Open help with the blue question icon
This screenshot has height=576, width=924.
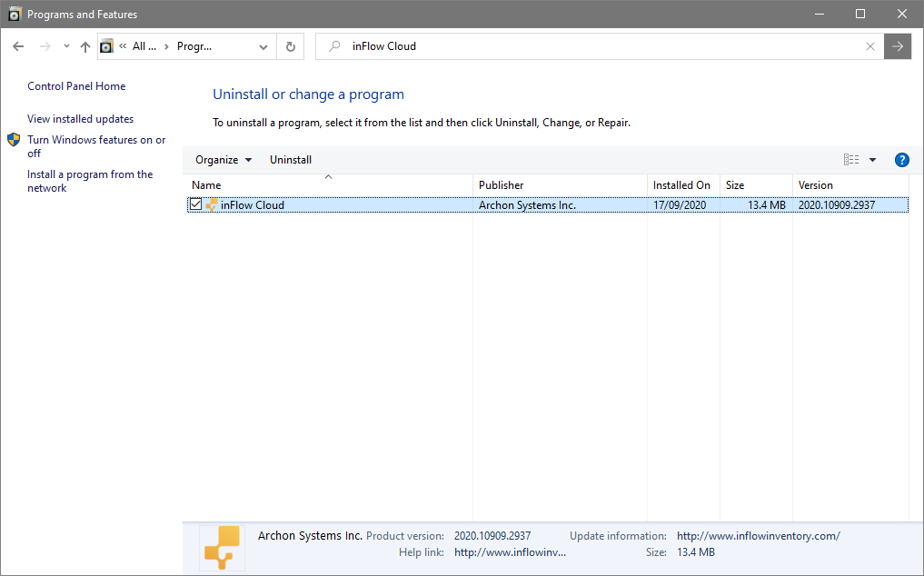click(901, 160)
